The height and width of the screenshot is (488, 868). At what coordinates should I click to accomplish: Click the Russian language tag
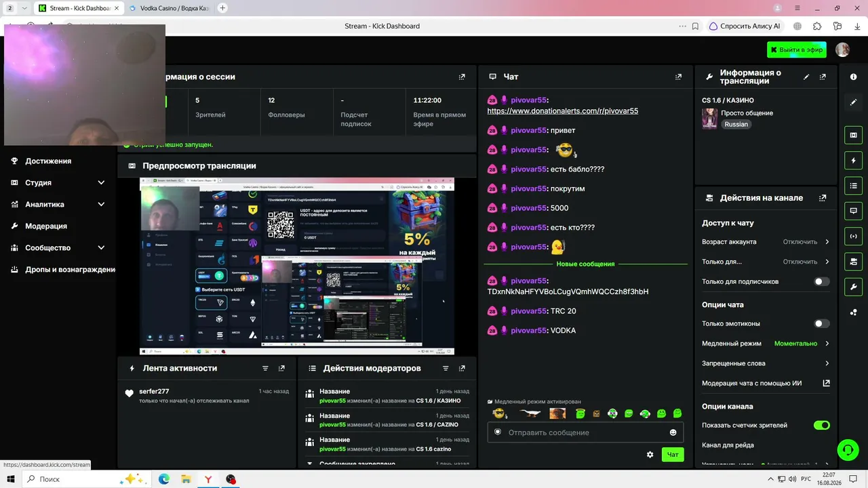736,125
